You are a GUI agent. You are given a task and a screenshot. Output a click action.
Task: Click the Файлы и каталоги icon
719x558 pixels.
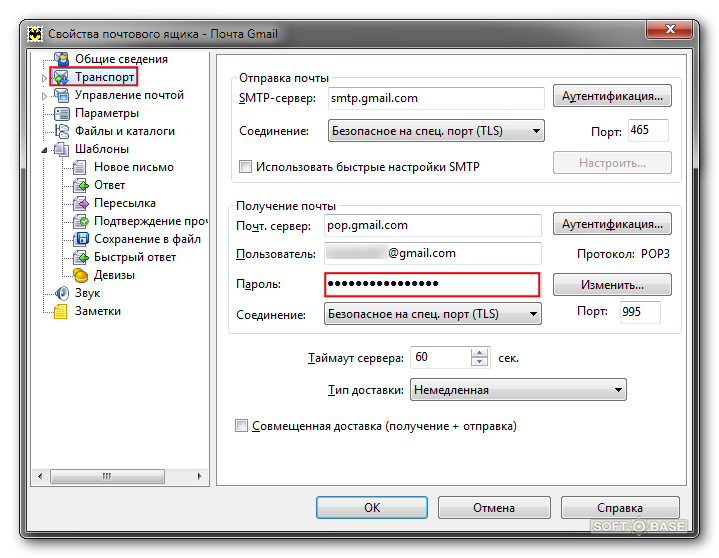(61, 131)
